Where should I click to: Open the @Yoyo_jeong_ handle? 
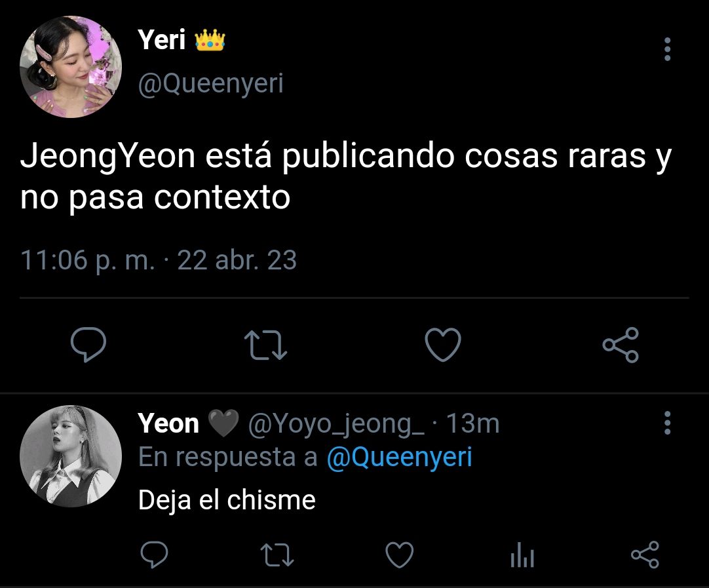coord(336,424)
